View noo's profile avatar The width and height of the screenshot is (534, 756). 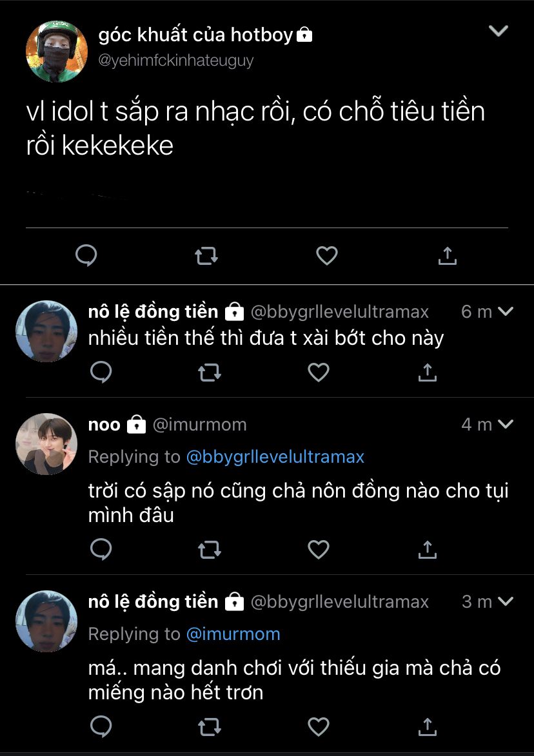pos(46,444)
